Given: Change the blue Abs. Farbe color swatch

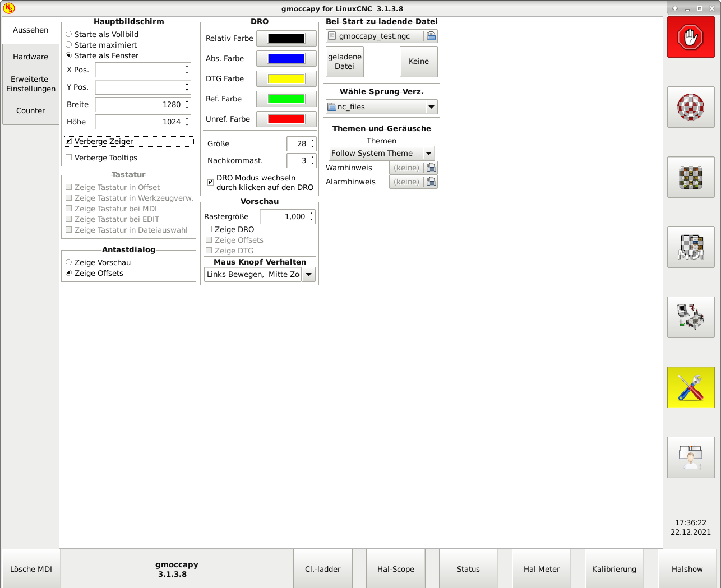Looking at the screenshot, I should click(286, 58).
